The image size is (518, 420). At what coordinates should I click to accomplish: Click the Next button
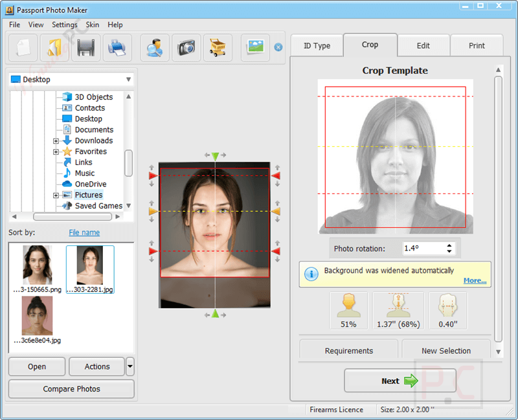tap(400, 381)
